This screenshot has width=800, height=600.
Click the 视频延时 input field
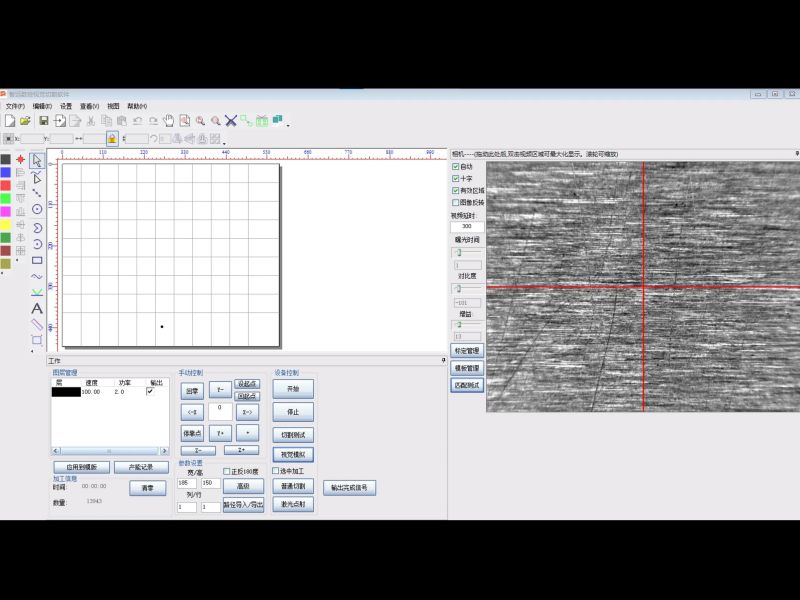coord(466,227)
